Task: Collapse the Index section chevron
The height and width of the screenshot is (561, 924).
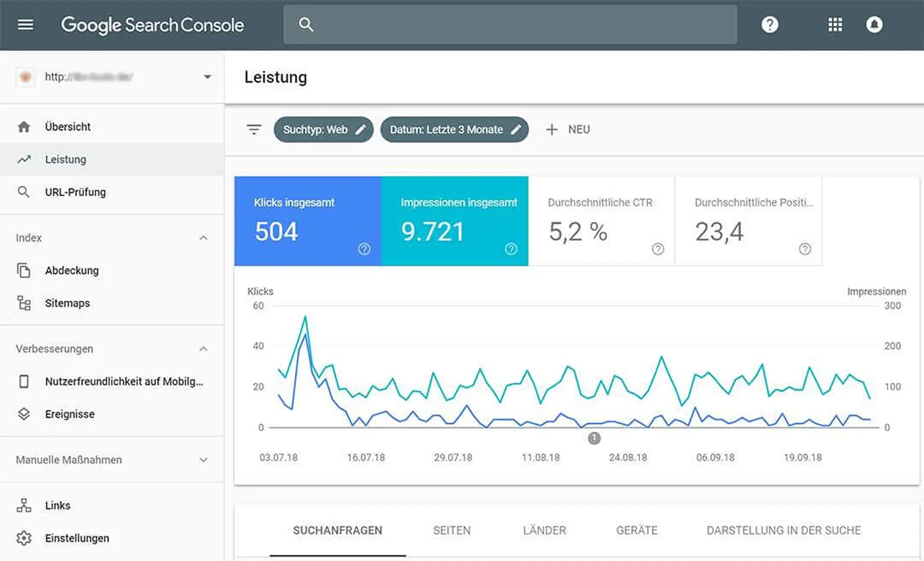Action: (204, 238)
